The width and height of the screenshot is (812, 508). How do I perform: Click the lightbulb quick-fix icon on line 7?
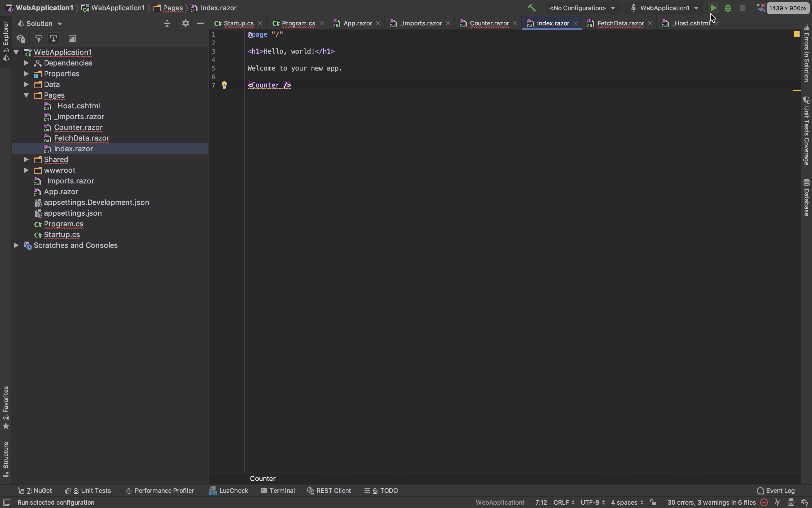tap(224, 85)
